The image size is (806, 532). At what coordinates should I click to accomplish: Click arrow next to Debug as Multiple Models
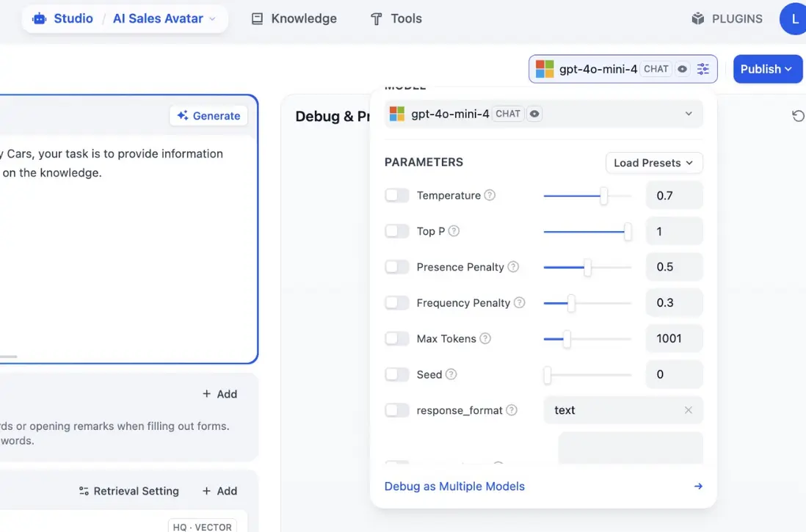pyautogui.click(x=698, y=487)
